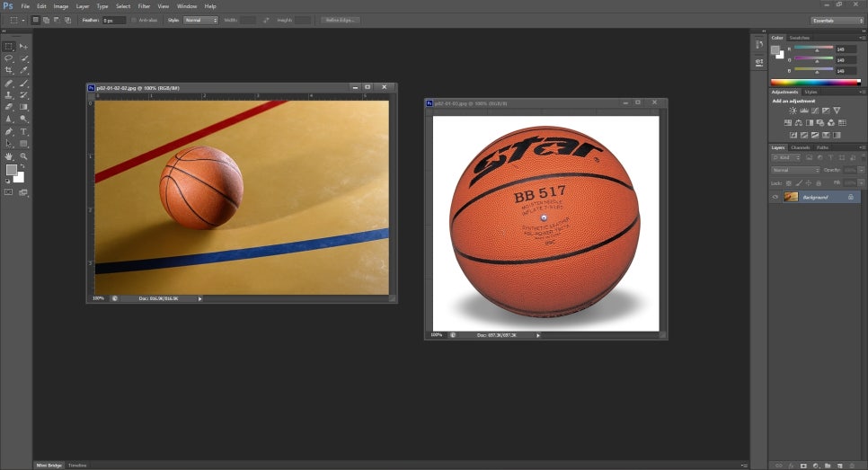Select the Zoom tool in toolbox
868x470 pixels.
(23, 156)
